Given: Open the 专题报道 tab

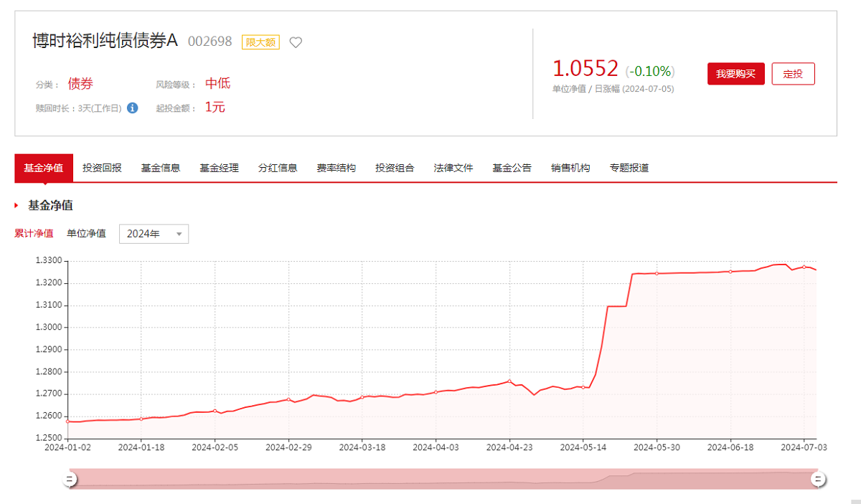Looking at the screenshot, I should [629, 168].
